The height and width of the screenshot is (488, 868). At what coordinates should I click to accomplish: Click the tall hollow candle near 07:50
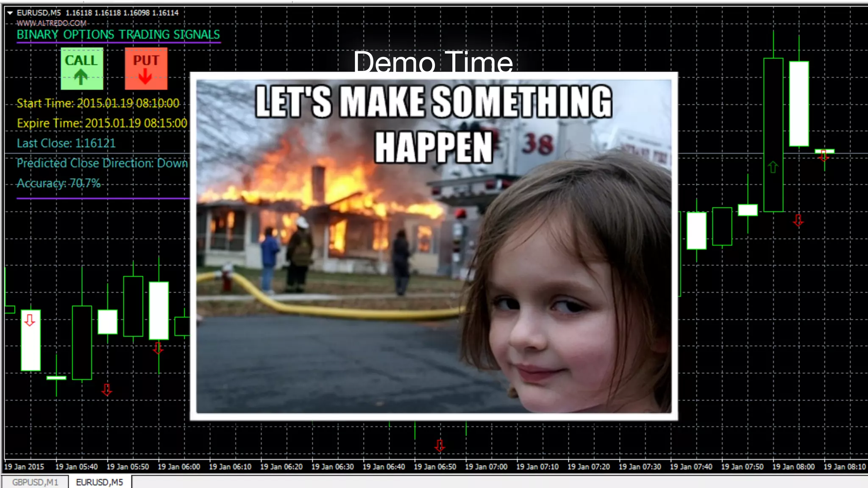[x=773, y=135]
